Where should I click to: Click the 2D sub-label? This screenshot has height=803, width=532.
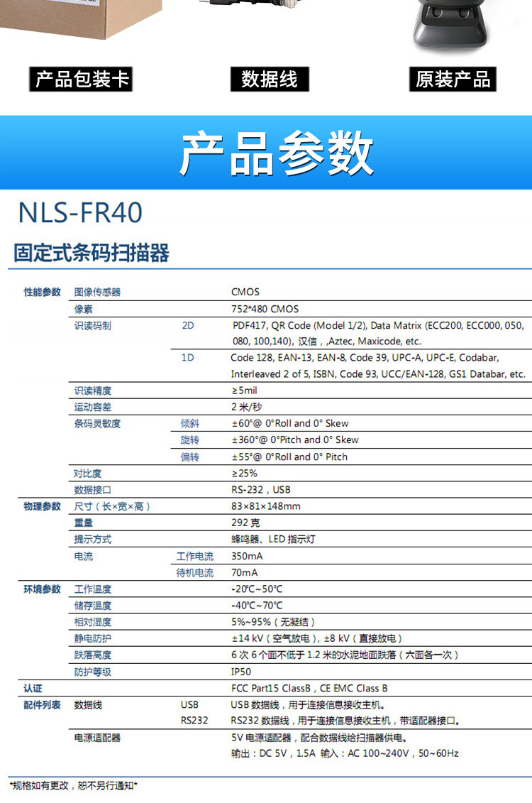pos(188,326)
